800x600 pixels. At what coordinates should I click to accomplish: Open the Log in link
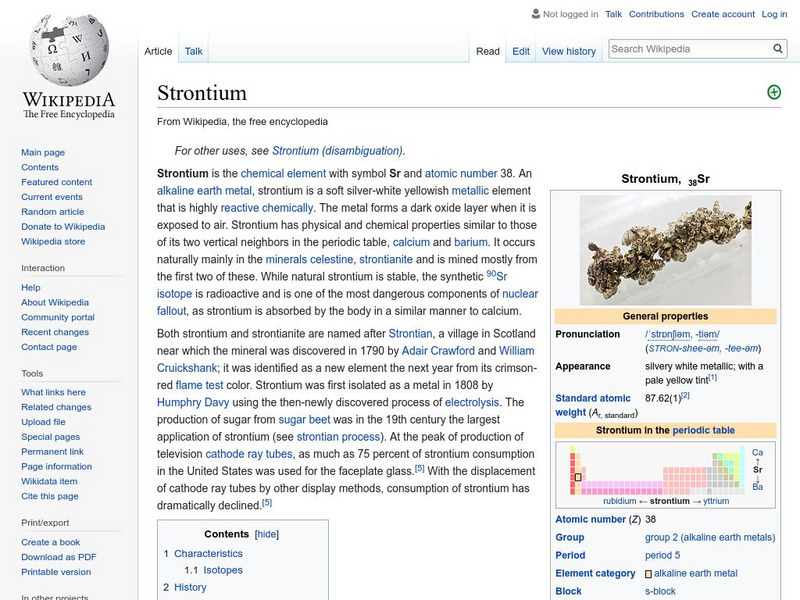(x=770, y=13)
